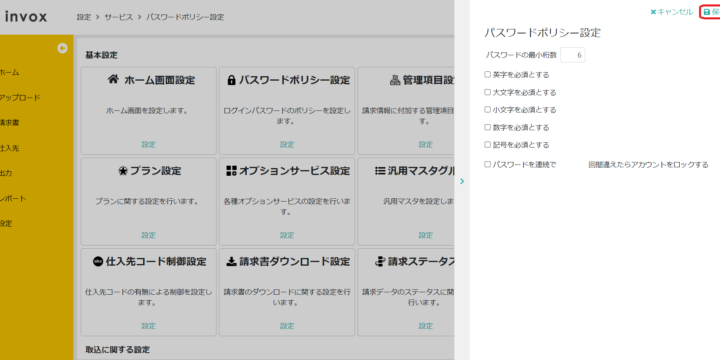Image resolution: width=720 pixels, height=360 pixels.
Task: Click 設定 link under ホーム画面設定
Action: pyautogui.click(x=148, y=145)
